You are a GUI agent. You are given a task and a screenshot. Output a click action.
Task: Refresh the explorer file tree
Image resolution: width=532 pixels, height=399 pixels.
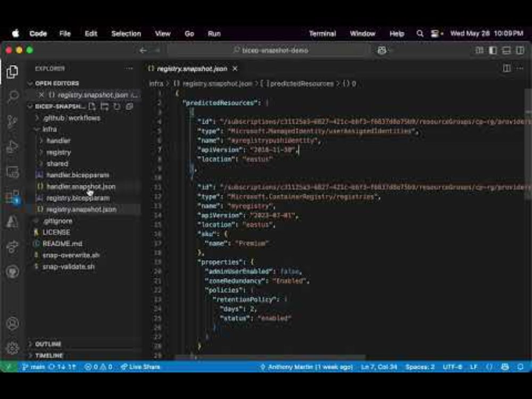click(117, 106)
